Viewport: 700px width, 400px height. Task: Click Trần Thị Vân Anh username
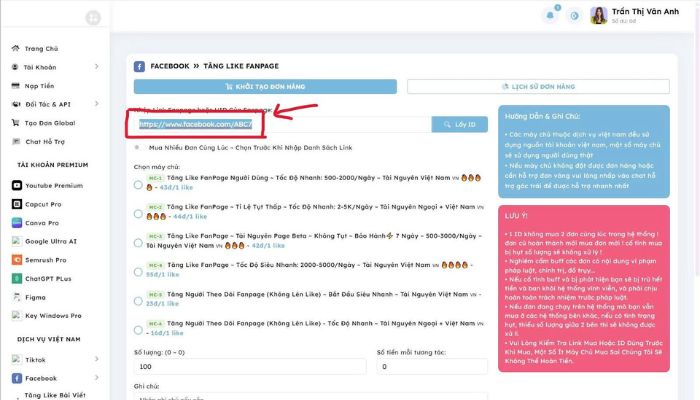coord(645,12)
